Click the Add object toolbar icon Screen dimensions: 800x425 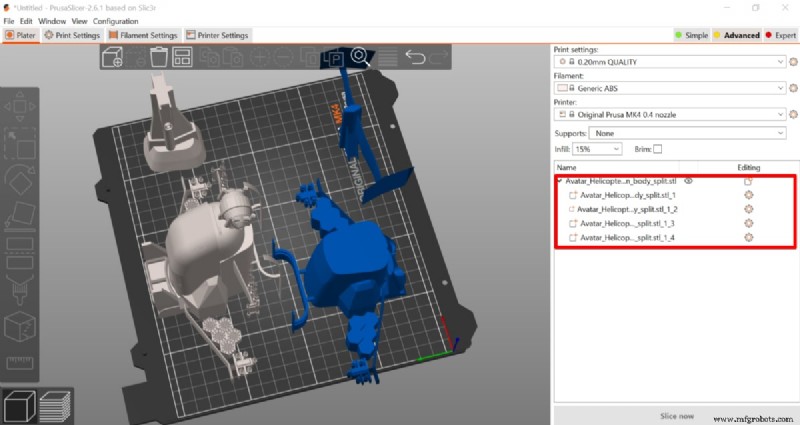[112, 57]
